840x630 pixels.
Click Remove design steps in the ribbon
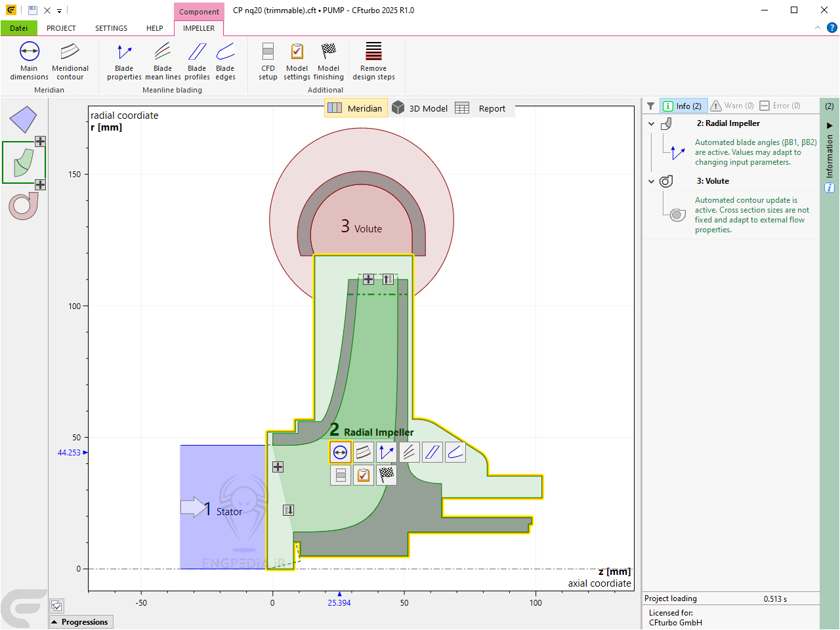tap(373, 61)
